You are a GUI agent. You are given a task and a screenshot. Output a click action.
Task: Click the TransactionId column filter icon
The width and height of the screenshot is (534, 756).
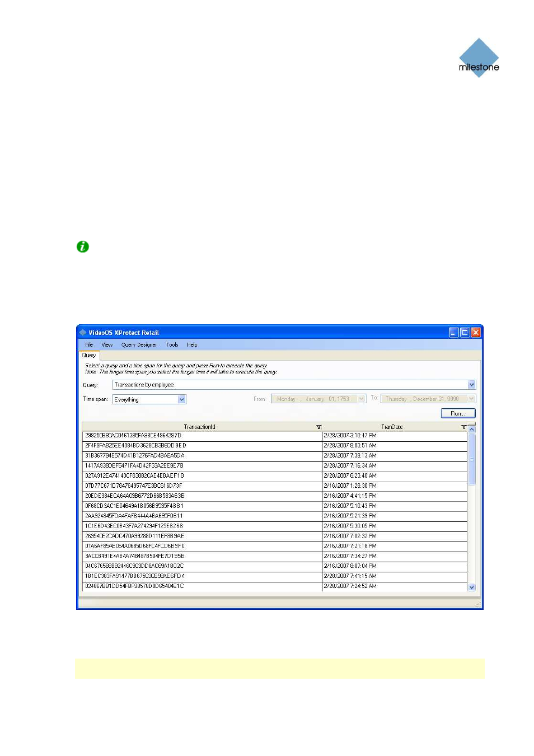pos(318,427)
